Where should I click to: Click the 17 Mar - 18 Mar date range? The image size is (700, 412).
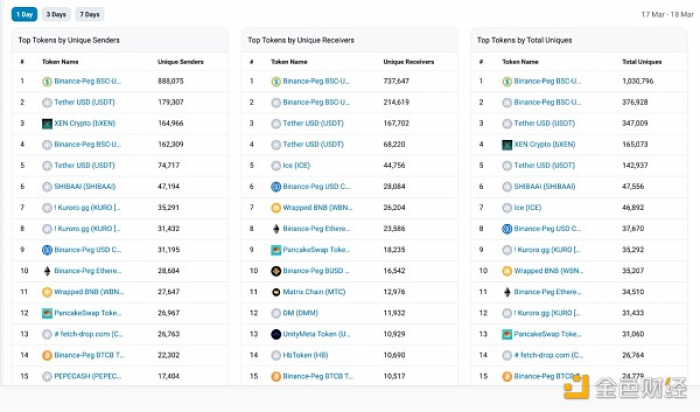[x=667, y=14]
